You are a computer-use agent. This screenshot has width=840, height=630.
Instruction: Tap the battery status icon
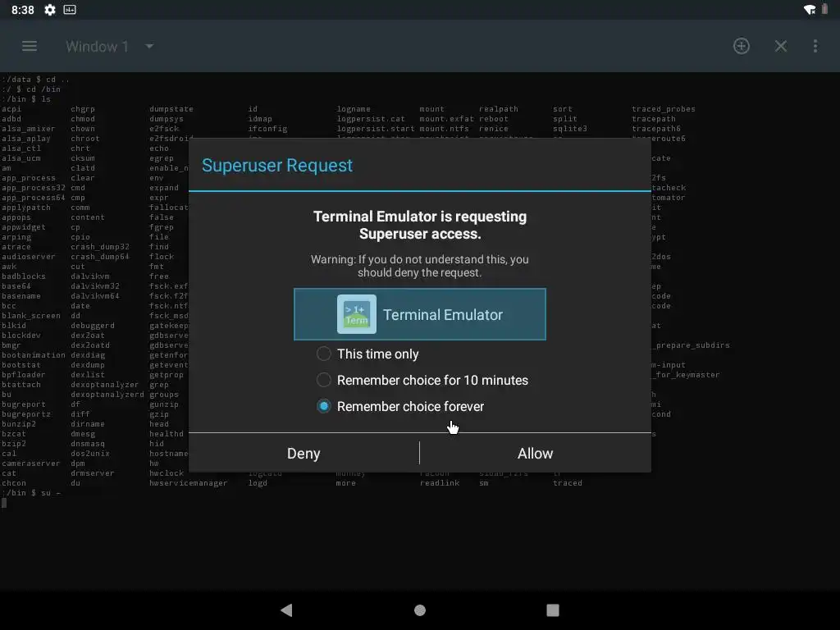[824, 10]
